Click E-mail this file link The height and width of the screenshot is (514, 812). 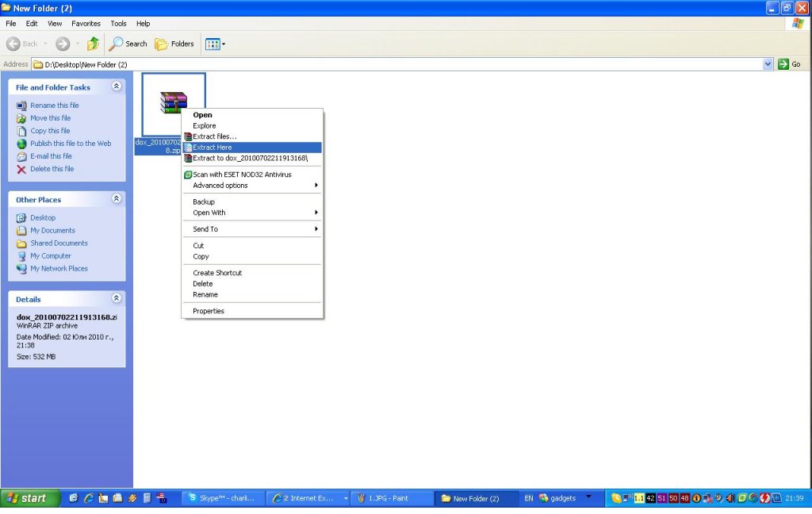[x=51, y=156]
